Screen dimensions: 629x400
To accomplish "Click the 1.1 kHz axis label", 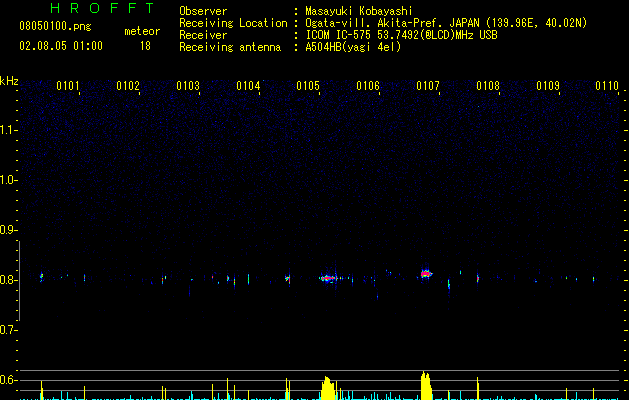I will pos(8,130).
